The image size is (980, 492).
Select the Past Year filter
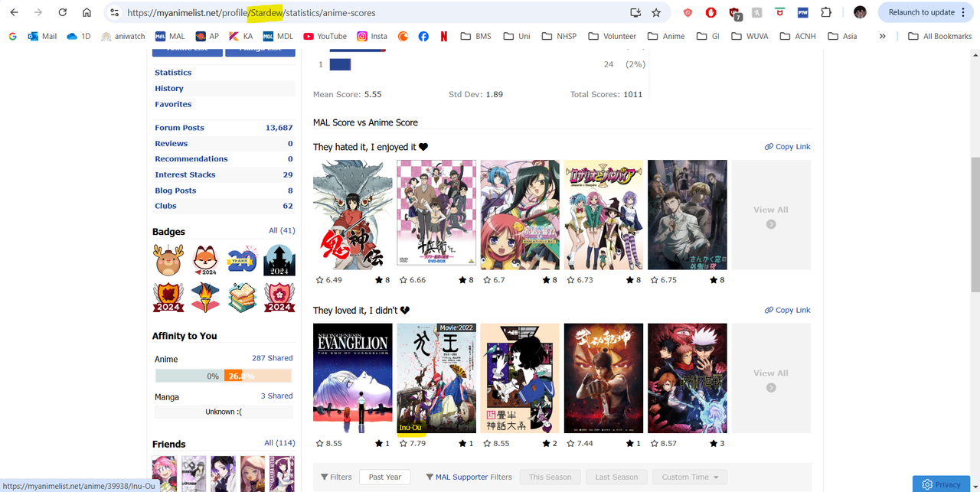(x=385, y=477)
